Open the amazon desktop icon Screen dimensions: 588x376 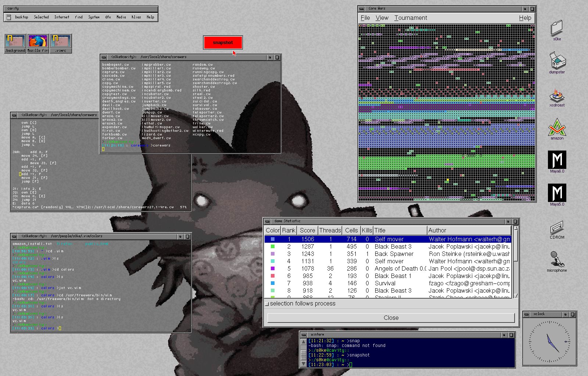click(x=557, y=127)
